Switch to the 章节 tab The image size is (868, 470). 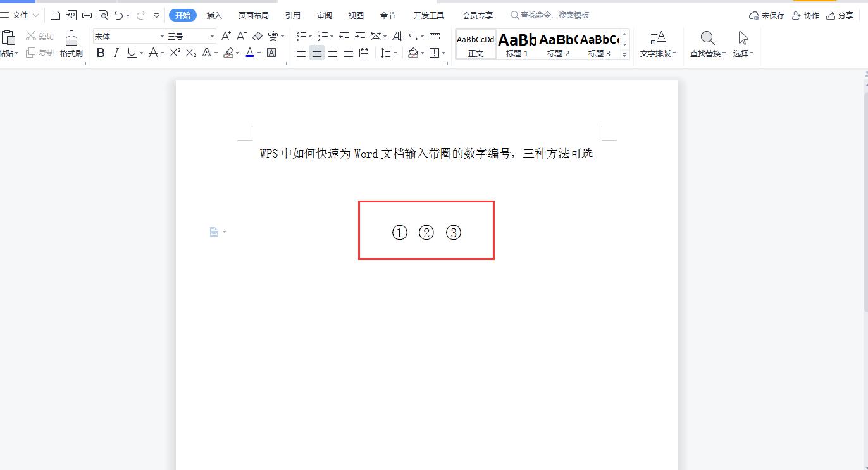[388, 15]
